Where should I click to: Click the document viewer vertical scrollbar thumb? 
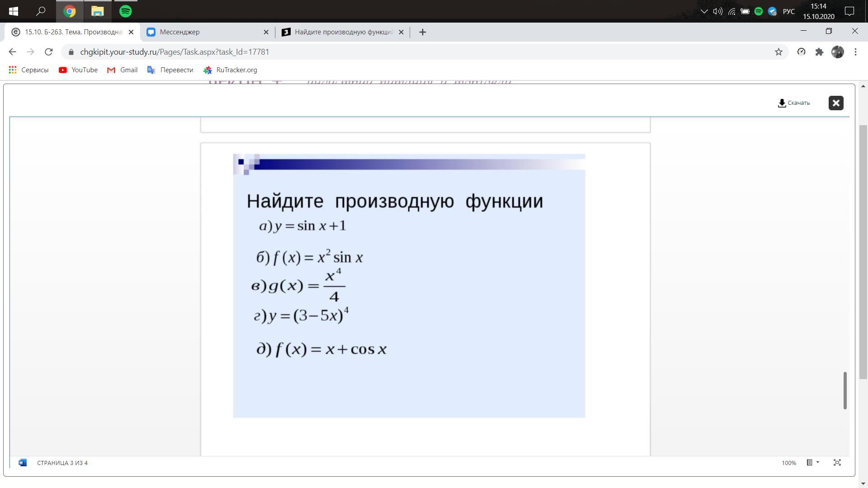click(844, 390)
